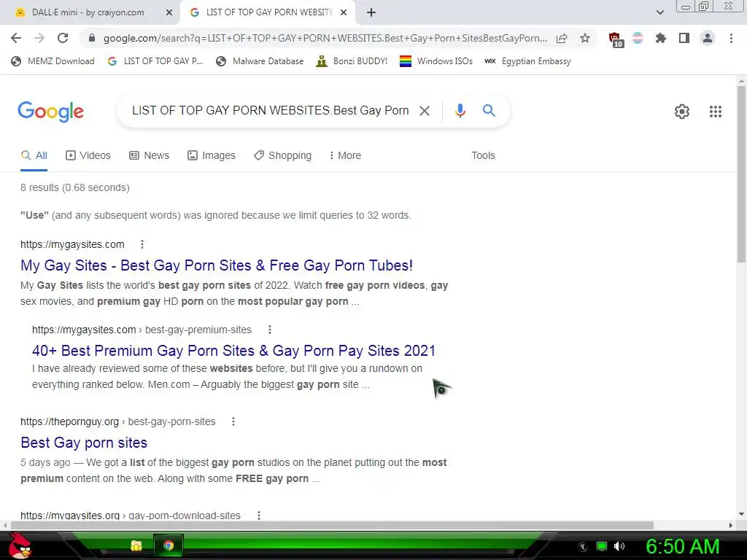
Task: Bookmark this page with the star icon
Action: (585, 38)
